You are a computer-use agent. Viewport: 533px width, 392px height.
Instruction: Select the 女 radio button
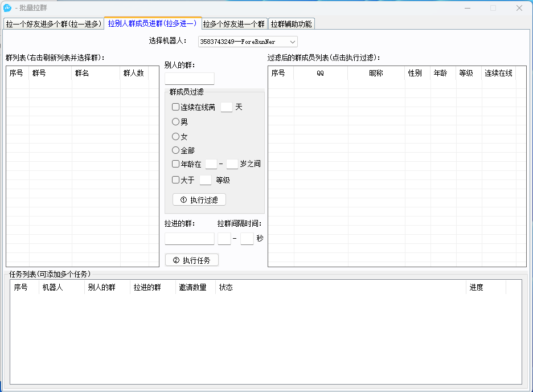[x=176, y=137]
